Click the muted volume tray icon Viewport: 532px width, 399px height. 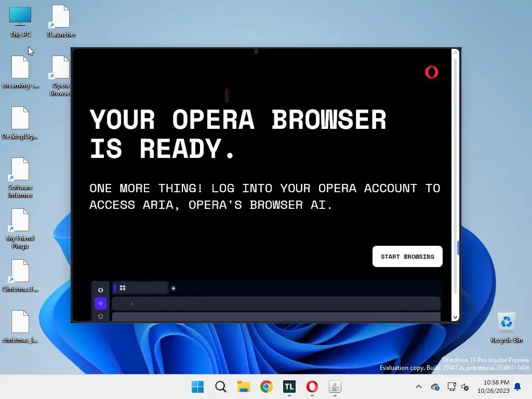465,387
